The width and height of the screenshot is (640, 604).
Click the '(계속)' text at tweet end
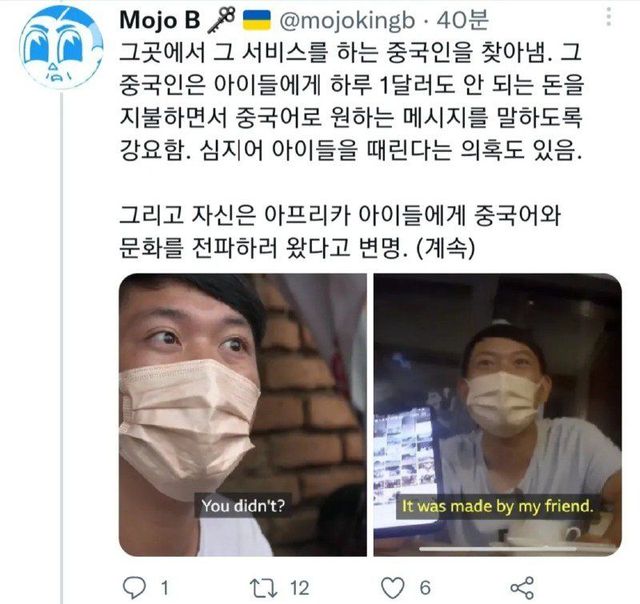click(x=447, y=247)
